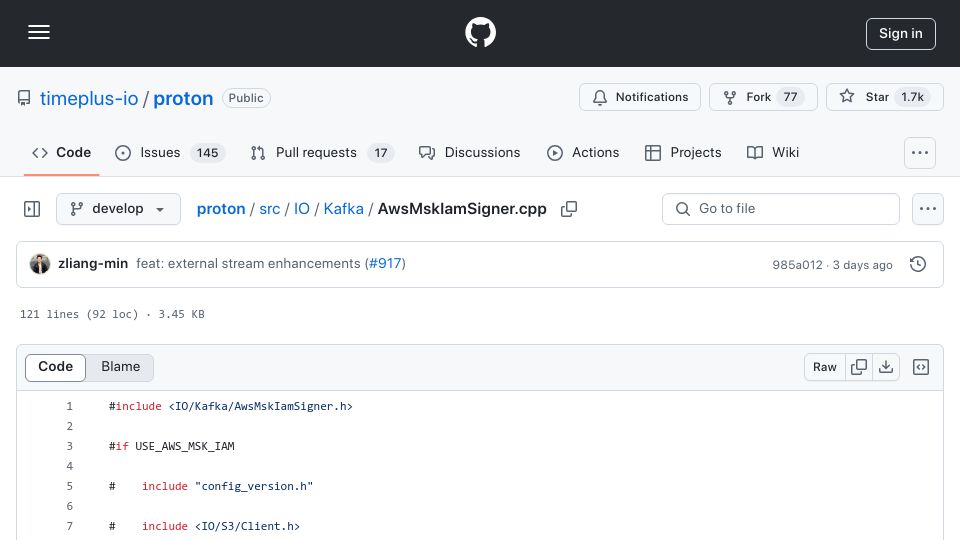The image size is (960, 540).
Task: Open pull request #917 link
Action: pos(385,263)
